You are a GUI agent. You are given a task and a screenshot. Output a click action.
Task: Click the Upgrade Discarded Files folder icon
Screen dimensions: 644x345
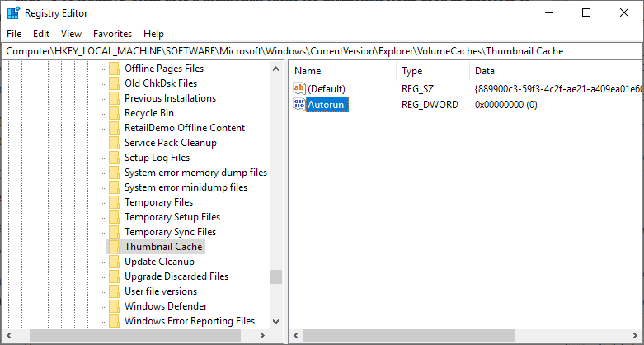(x=114, y=276)
